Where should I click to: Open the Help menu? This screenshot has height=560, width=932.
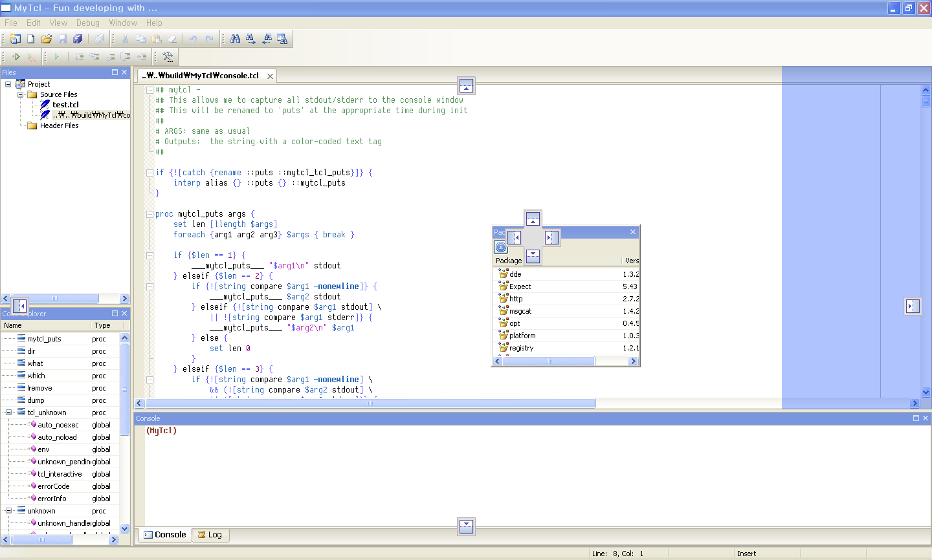[154, 23]
